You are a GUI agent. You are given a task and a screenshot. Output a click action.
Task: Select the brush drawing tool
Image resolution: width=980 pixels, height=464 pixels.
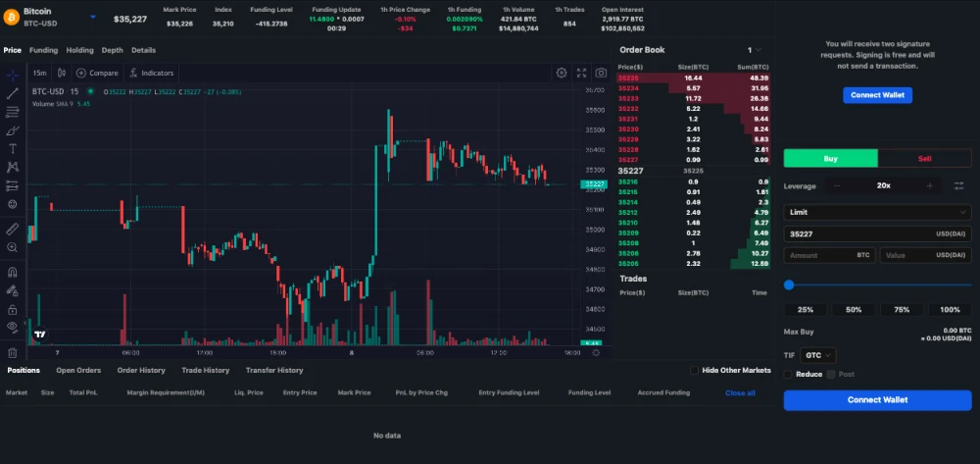[x=12, y=130]
